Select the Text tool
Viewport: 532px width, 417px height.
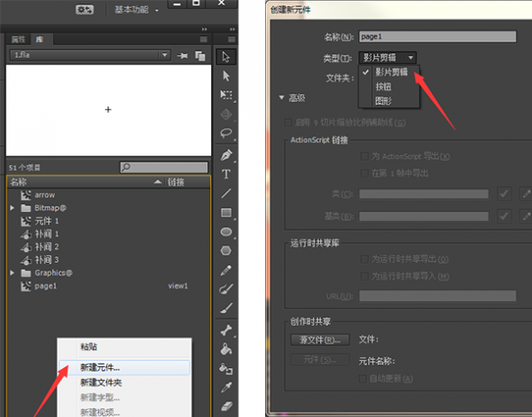(226, 174)
